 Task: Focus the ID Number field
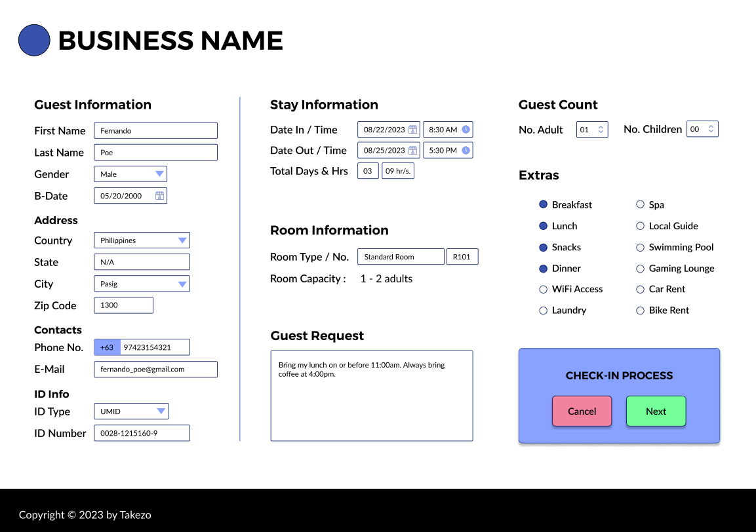tap(142, 432)
